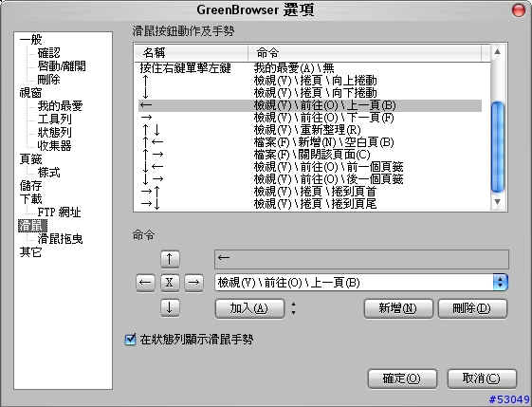The height and width of the screenshot is (407, 532).
Task: Select 啟動/離開 in the options tree
Action: click(x=62, y=66)
